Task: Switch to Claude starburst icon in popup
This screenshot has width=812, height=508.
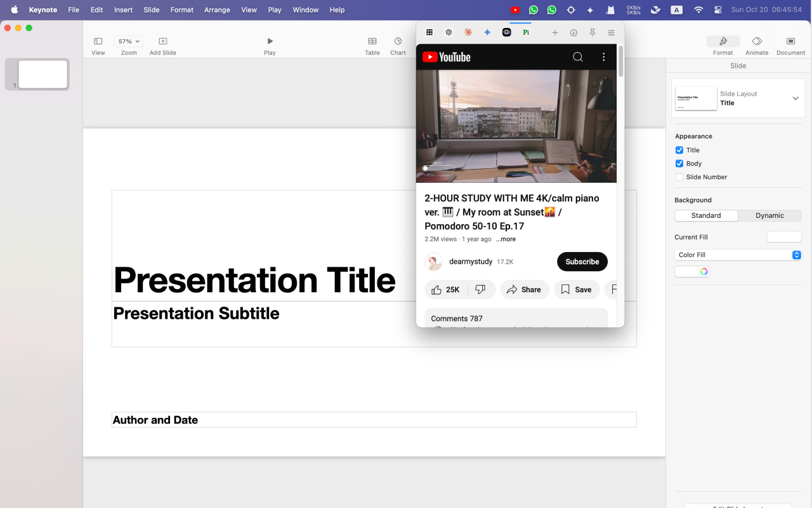Action: coord(468,32)
